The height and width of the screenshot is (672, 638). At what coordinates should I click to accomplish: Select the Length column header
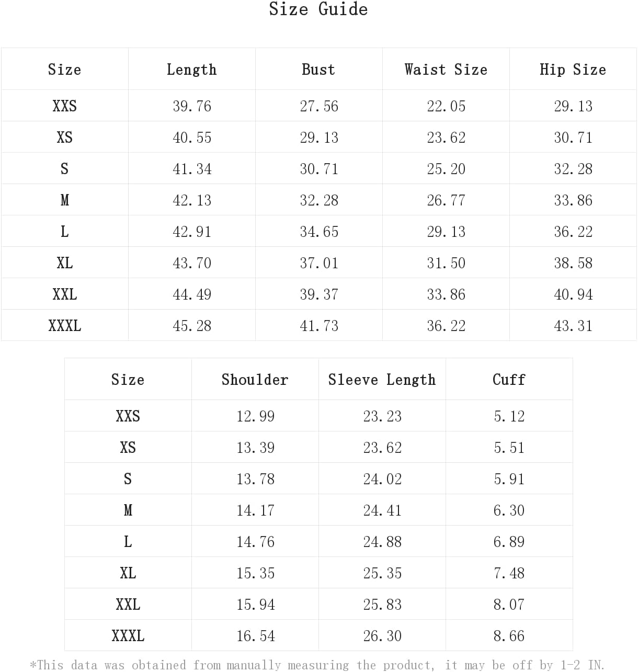pyautogui.click(x=191, y=70)
